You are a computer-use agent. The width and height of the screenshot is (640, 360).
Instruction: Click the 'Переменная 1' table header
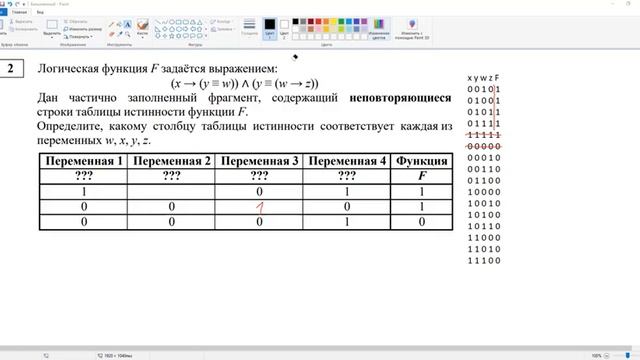click(84, 161)
